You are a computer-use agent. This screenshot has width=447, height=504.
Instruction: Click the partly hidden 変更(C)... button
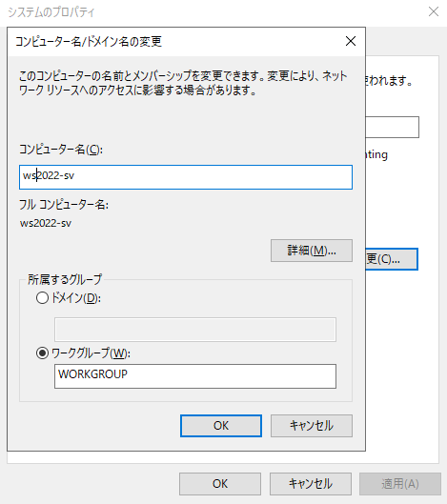392,259
